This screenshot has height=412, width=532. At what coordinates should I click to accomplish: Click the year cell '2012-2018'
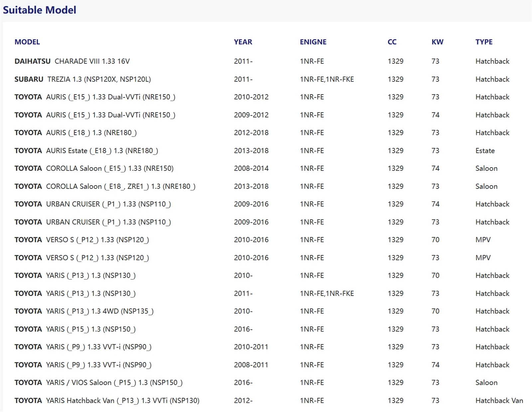pos(251,133)
